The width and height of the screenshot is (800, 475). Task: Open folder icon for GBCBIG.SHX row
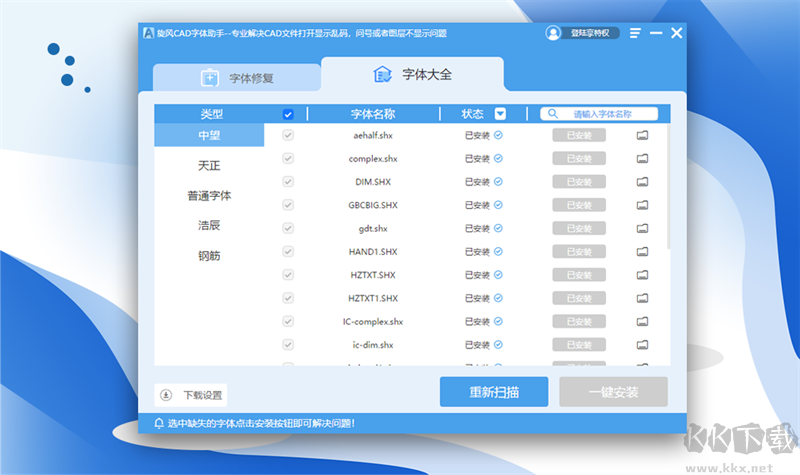[x=642, y=205]
